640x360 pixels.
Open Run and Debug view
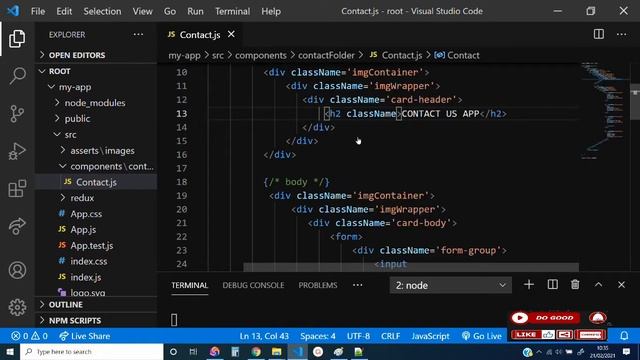[x=17, y=151]
